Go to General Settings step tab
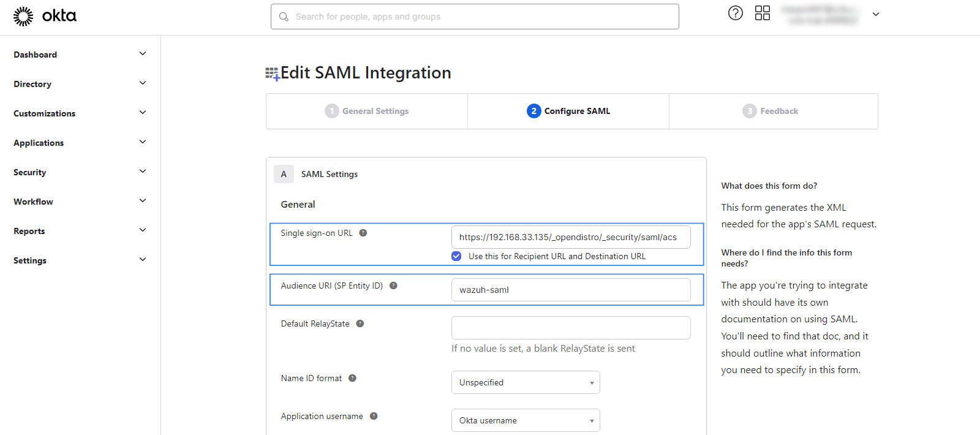Screen dimensions: 980x435 [367, 111]
